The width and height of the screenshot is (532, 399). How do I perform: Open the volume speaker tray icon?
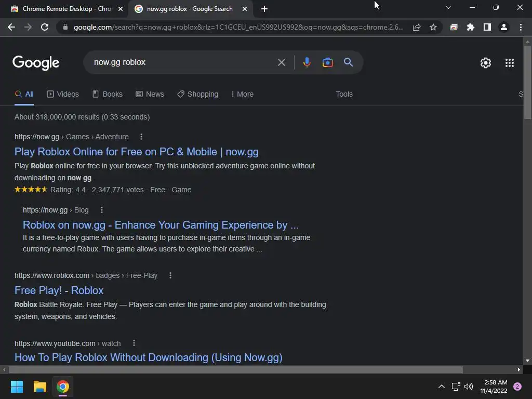469,387
